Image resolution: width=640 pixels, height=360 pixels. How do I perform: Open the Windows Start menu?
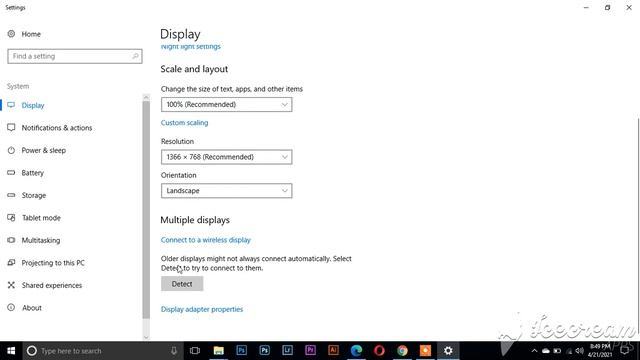click(11, 351)
